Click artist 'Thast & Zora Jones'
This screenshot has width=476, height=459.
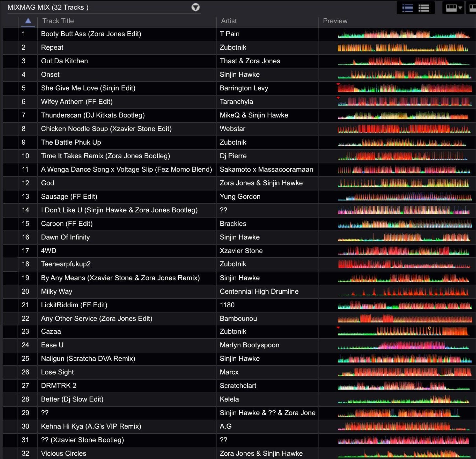250,61
